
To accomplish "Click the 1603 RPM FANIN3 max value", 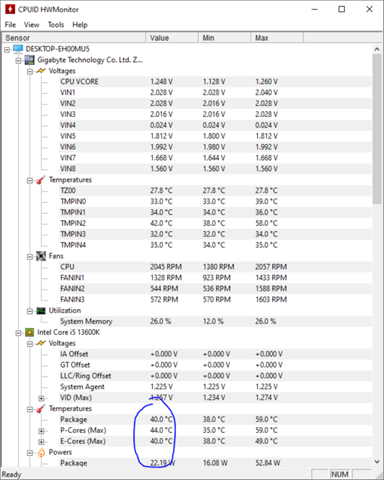I will (x=271, y=300).
